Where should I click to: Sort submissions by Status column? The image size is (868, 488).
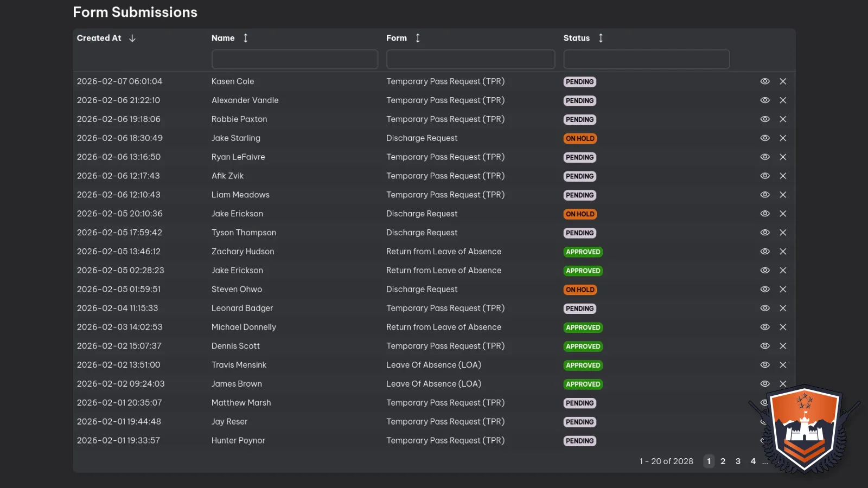[x=601, y=38]
